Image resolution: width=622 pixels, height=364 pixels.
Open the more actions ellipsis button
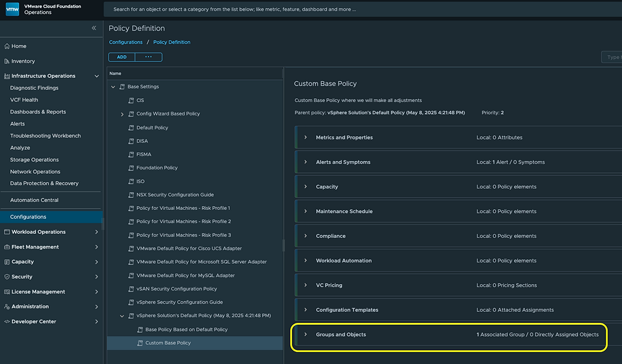(x=149, y=57)
